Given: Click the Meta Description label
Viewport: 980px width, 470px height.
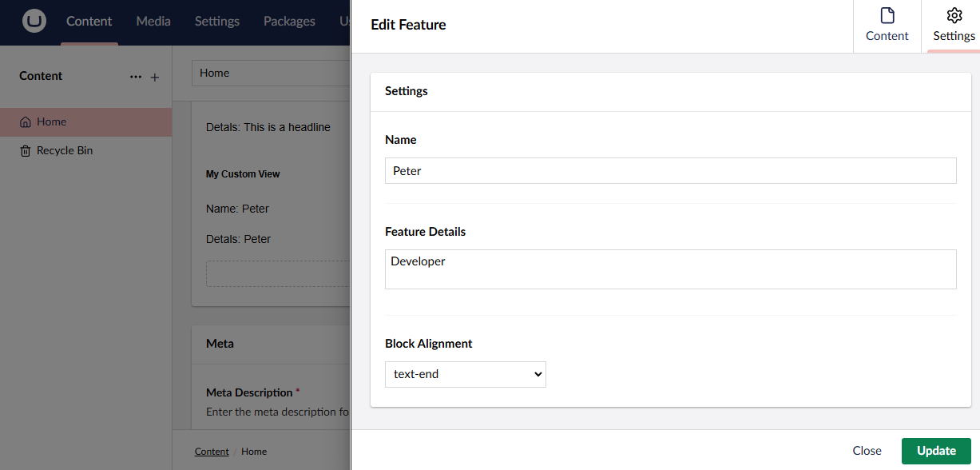Looking at the screenshot, I should tap(249, 392).
